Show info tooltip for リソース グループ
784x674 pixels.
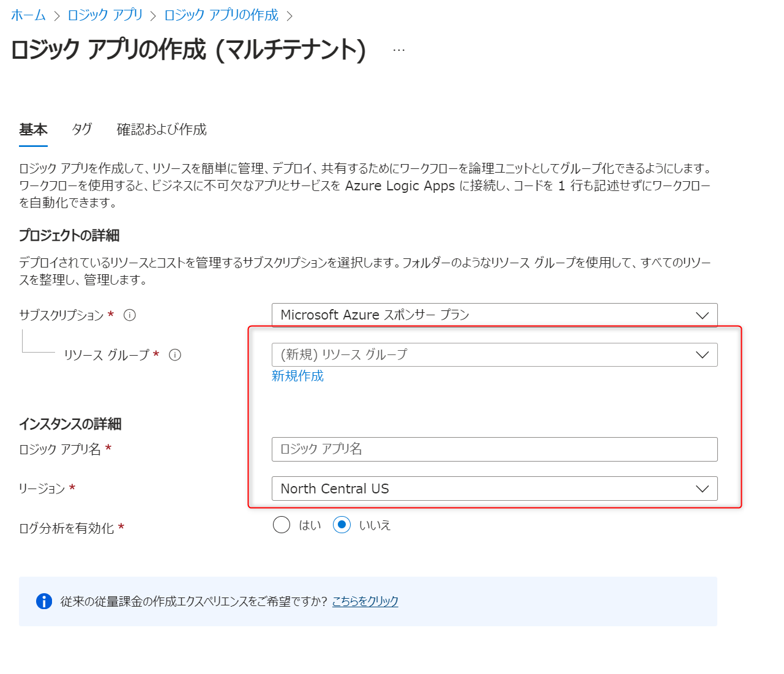point(175,355)
